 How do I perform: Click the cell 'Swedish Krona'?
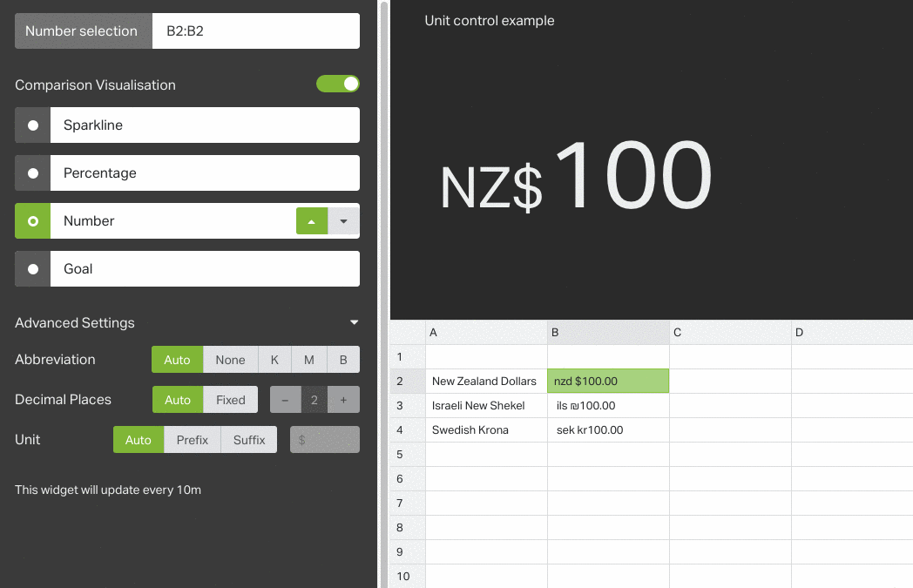[486, 430]
